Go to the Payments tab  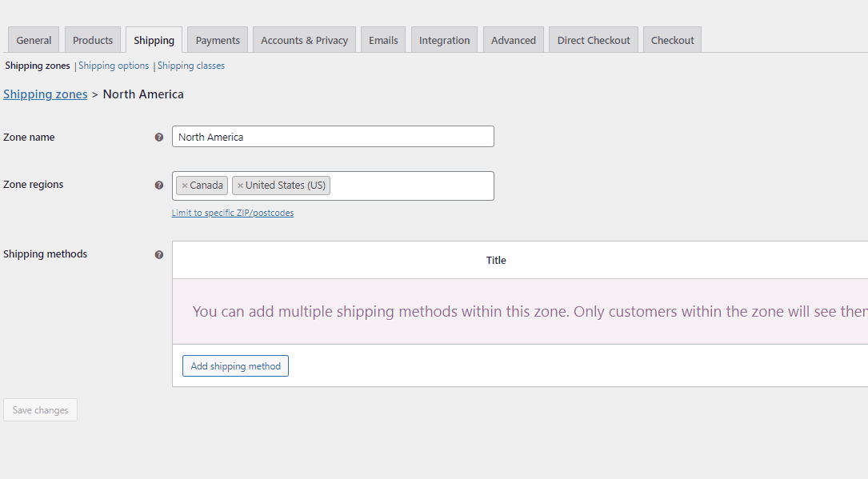[218, 40]
